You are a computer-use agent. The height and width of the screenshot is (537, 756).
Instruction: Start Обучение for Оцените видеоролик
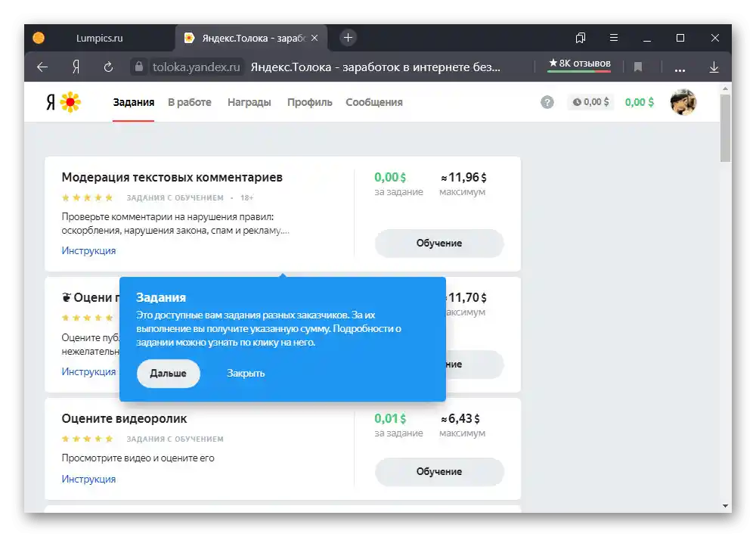[439, 471]
